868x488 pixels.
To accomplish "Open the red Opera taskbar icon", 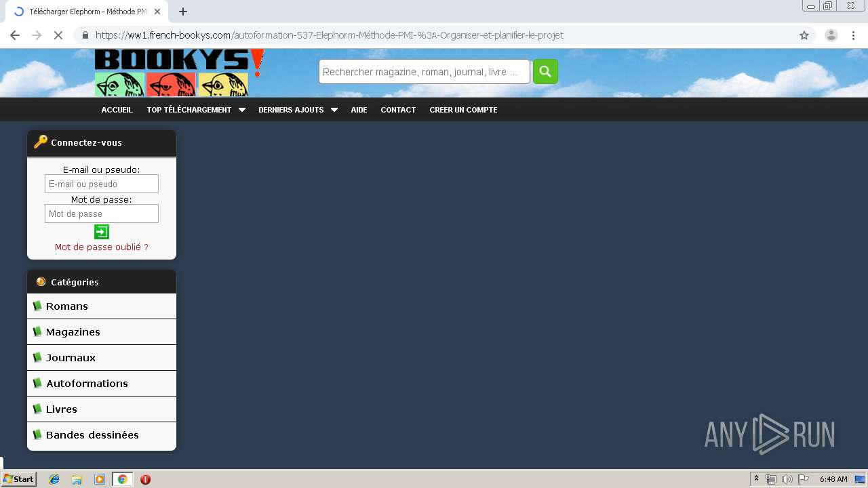I will point(145,479).
